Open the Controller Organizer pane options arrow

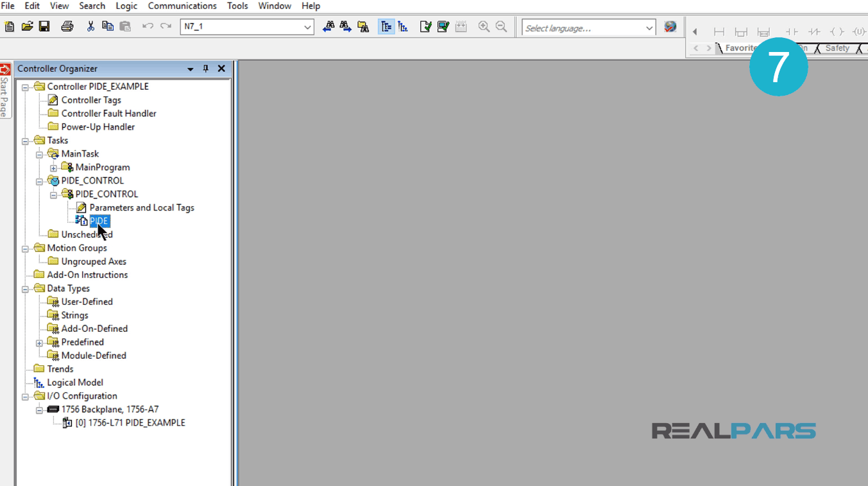pos(191,69)
